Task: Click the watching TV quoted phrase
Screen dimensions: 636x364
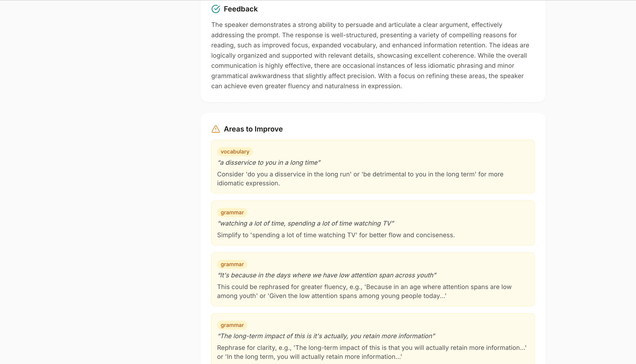Action: coord(306,223)
